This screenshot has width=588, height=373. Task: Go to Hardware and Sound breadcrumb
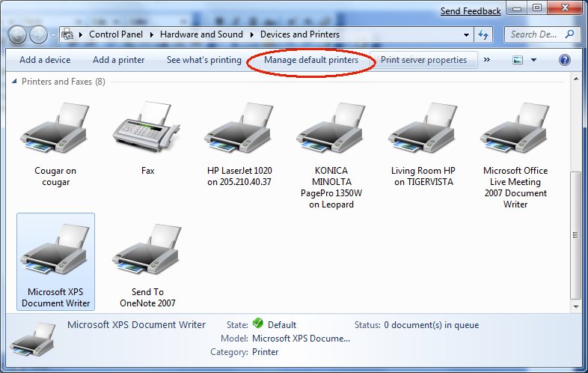(x=201, y=34)
